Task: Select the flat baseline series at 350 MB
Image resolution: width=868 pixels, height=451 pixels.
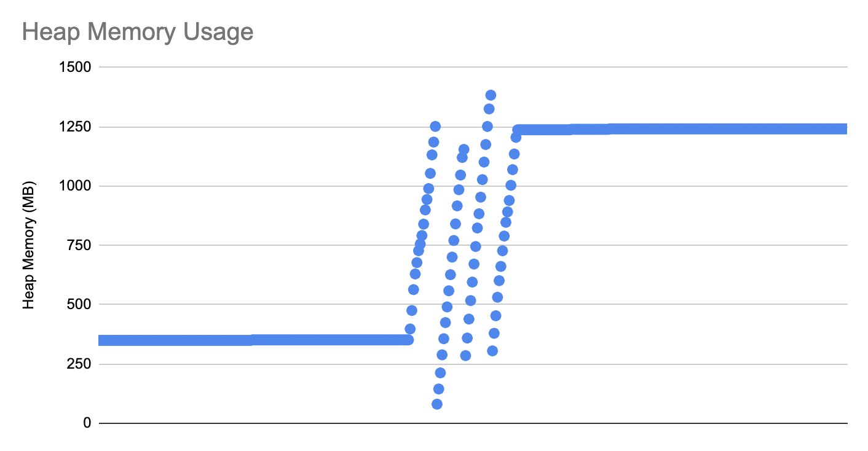Action: (253, 340)
